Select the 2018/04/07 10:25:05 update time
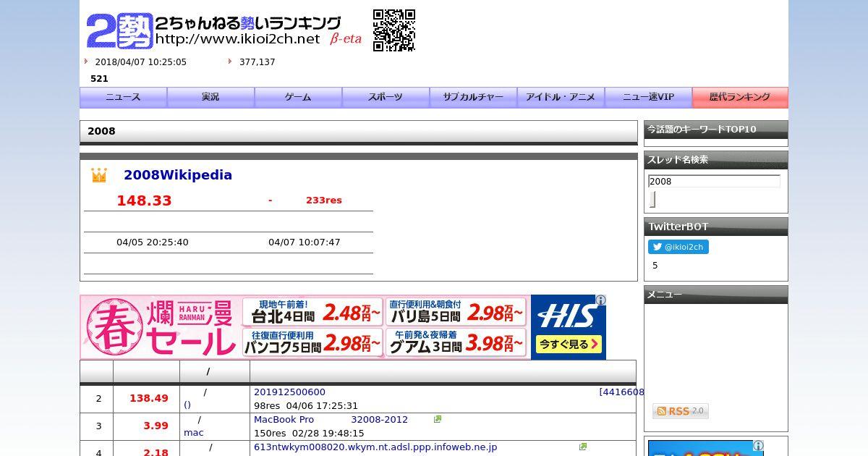 click(x=141, y=62)
